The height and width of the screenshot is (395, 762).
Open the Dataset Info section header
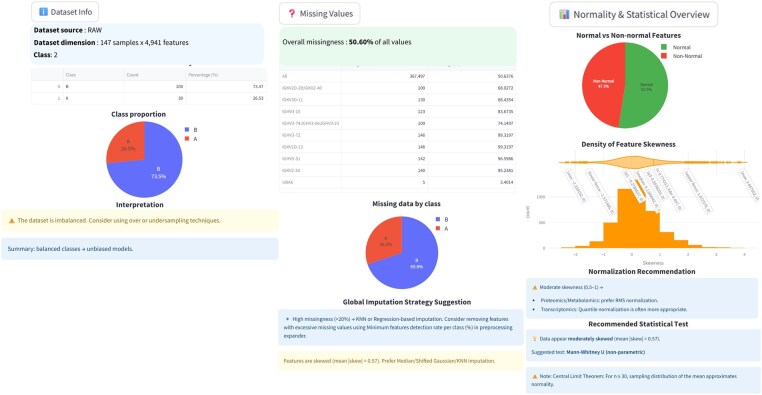click(x=65, y=12)
